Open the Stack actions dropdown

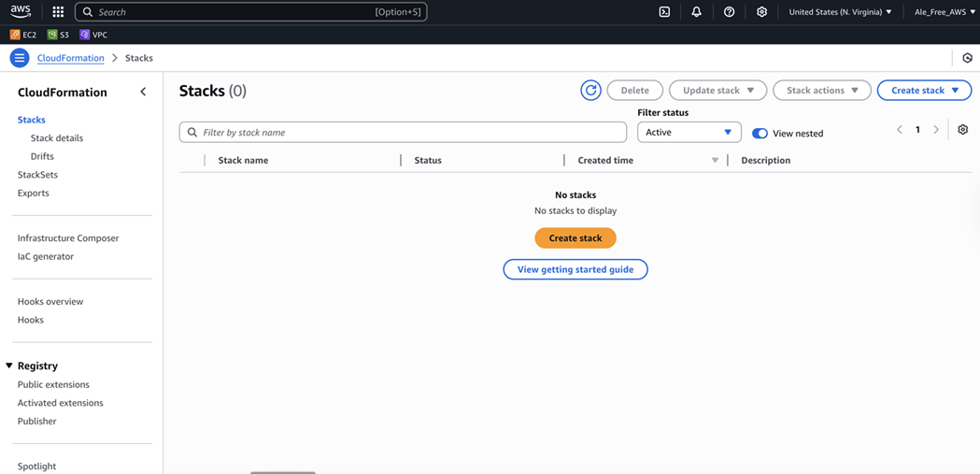(x=822, y=91)
